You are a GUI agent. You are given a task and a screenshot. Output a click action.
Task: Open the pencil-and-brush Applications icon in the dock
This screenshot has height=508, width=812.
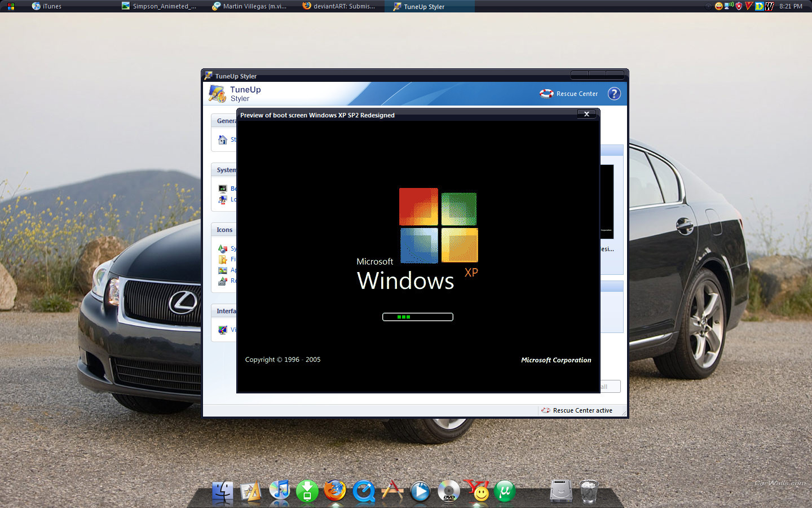click(392, 491)
